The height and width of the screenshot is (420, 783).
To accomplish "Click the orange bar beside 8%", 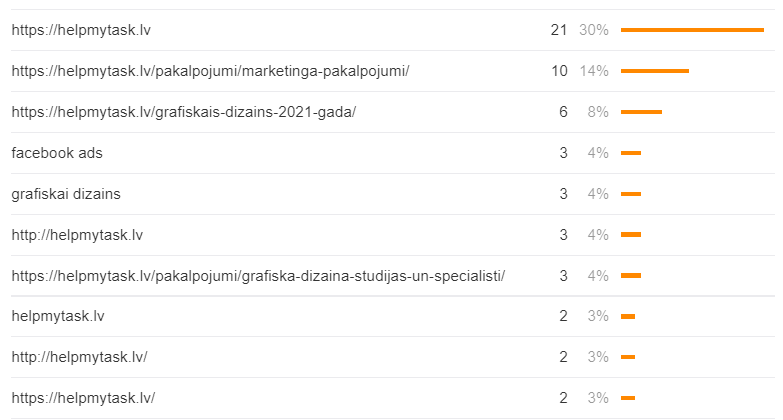I will (641, 112).
